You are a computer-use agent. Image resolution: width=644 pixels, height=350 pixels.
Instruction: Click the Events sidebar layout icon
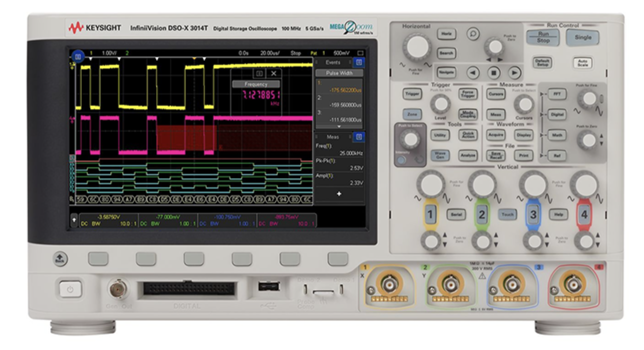pyautogui.click(x=358, y=62)
